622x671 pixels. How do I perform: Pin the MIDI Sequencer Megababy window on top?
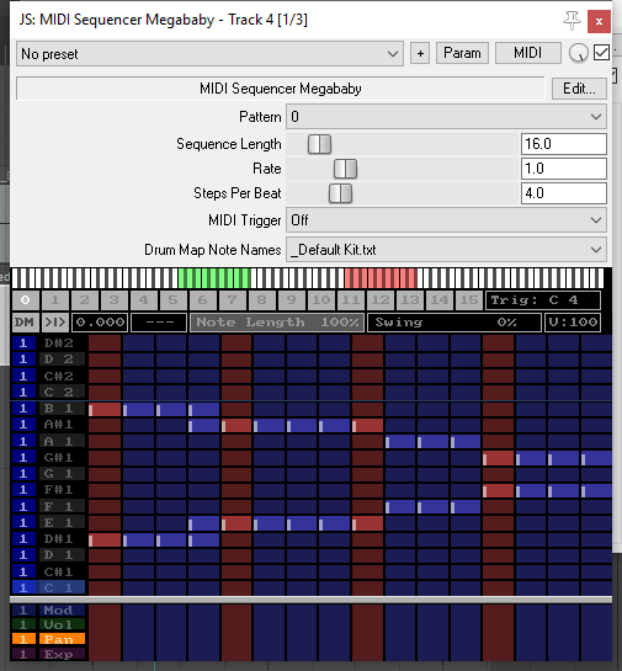pos(571,20)
